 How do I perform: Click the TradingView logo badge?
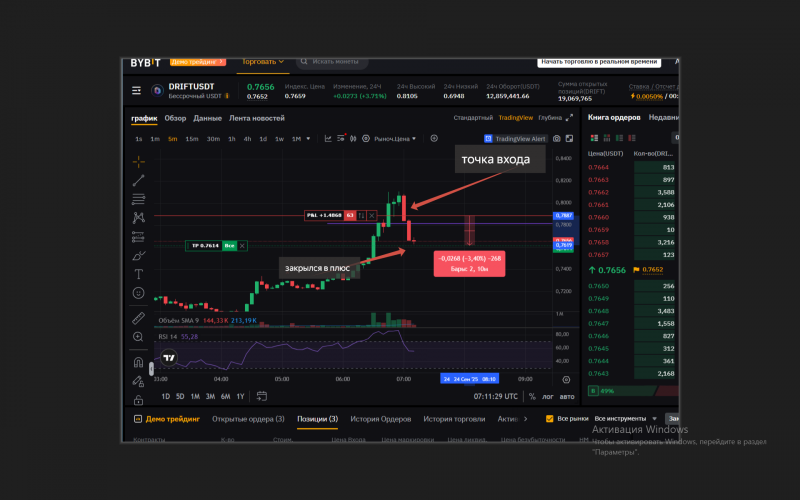tap(169, 358)
